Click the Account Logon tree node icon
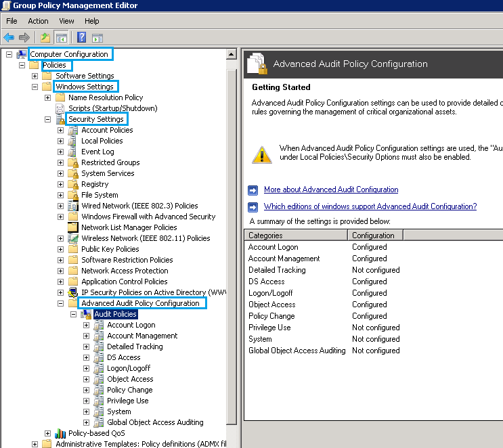This screenshot has height=448, width=503. pyautogui.click(x=99, y=326)
